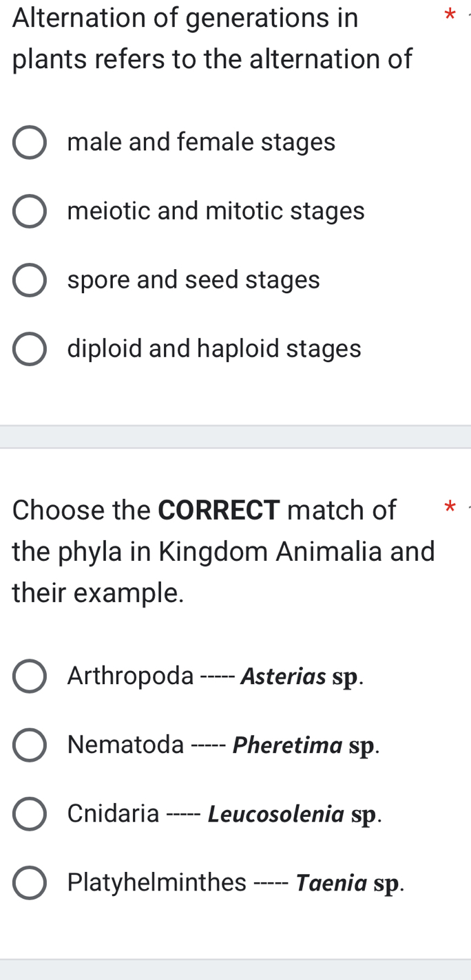The image size is (471, 980).
Task: Choose the "Nematoda ----- Pheretima sp." option
Action: 29,745
